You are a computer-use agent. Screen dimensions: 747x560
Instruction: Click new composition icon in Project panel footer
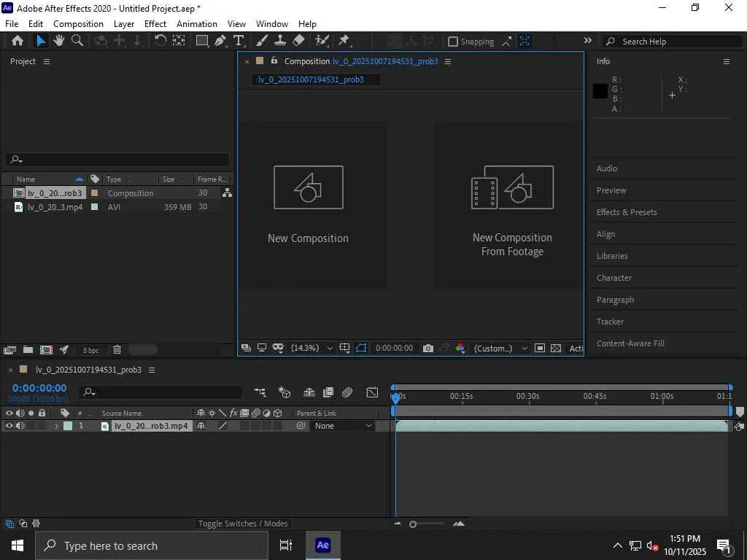(x=46, y=350)
